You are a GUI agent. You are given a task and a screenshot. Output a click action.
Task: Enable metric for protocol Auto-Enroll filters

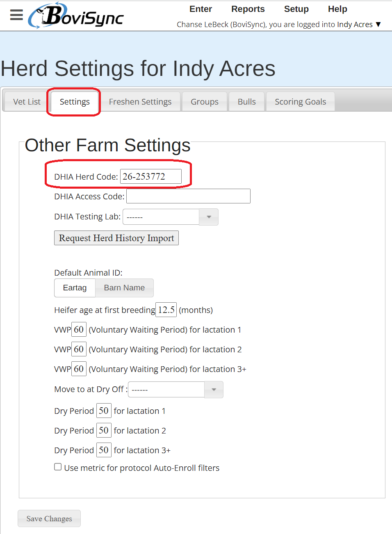(x=58, y=467)
